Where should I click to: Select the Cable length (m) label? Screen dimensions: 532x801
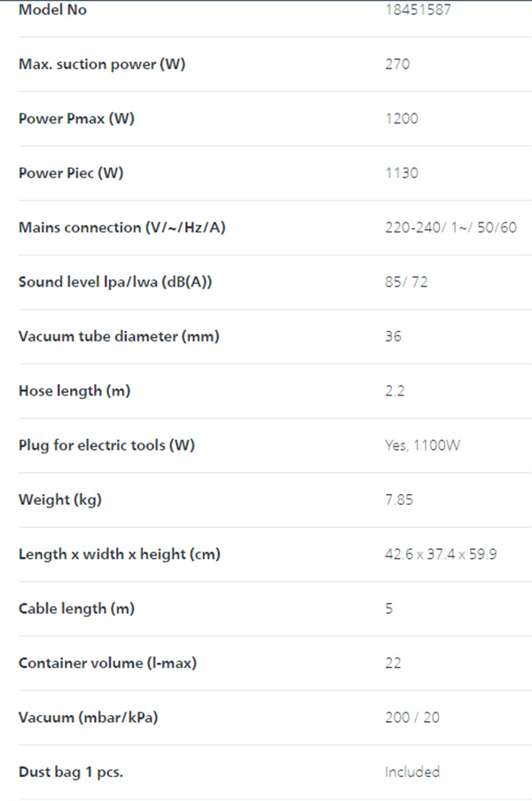[x=76, y=609]
